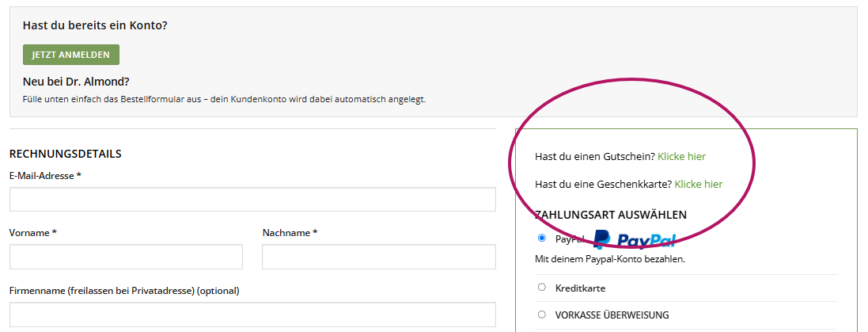Select the PayPal payment radio button

(541, 239)
